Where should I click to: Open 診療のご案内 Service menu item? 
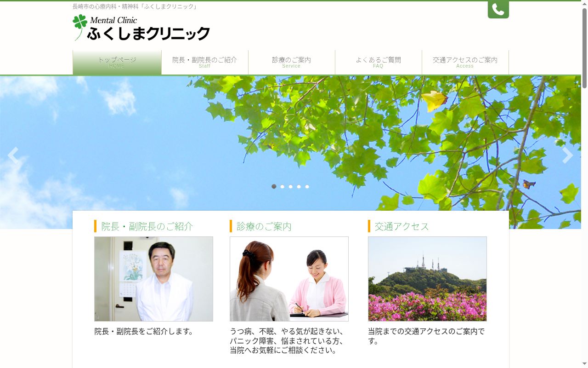[292, 62]
